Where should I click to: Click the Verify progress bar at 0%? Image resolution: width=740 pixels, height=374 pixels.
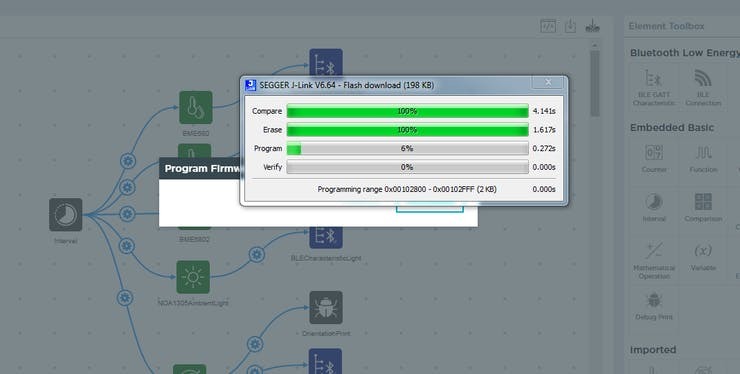[x=407, y=167]
